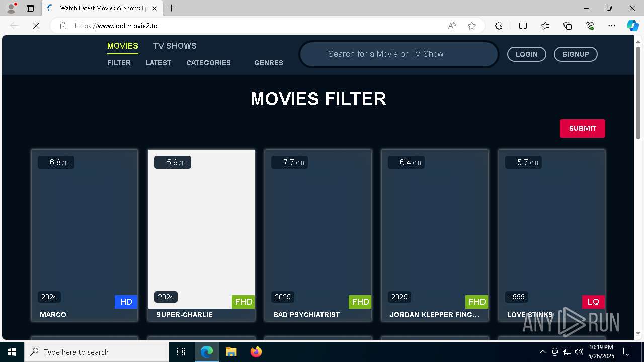The height and width of the screenshot is (362, 644).
Task: Open the volume control icon
Action: pyautogui.click(x=579, y=352)
